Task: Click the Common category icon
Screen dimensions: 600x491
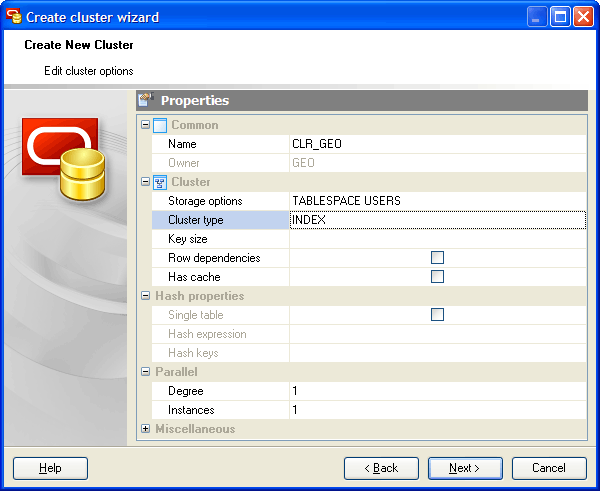Action: [x=160, y=125]
